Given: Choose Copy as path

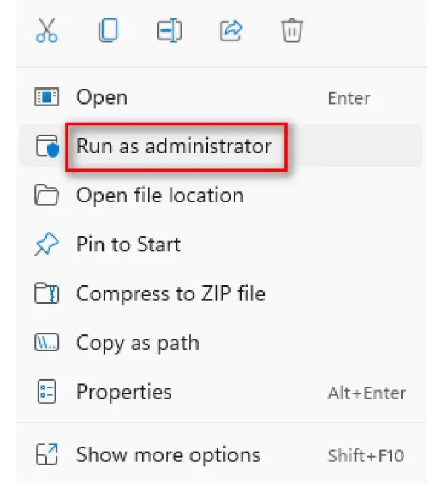Looking at the screenshot, I should click(137, 343).
